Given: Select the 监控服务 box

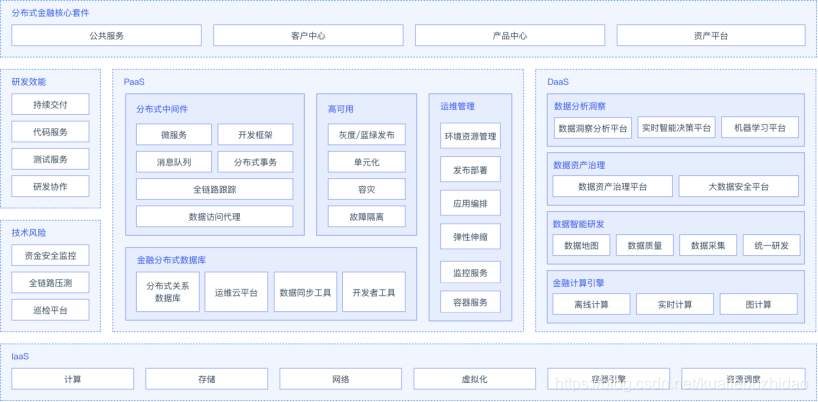Looking at the screenshot, I should point(471,272).
